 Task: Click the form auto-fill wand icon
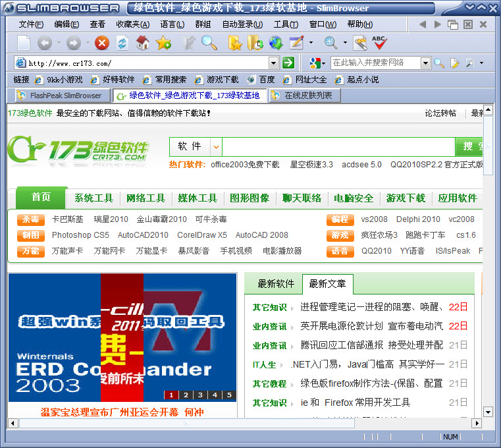click(x=360, y=43)
